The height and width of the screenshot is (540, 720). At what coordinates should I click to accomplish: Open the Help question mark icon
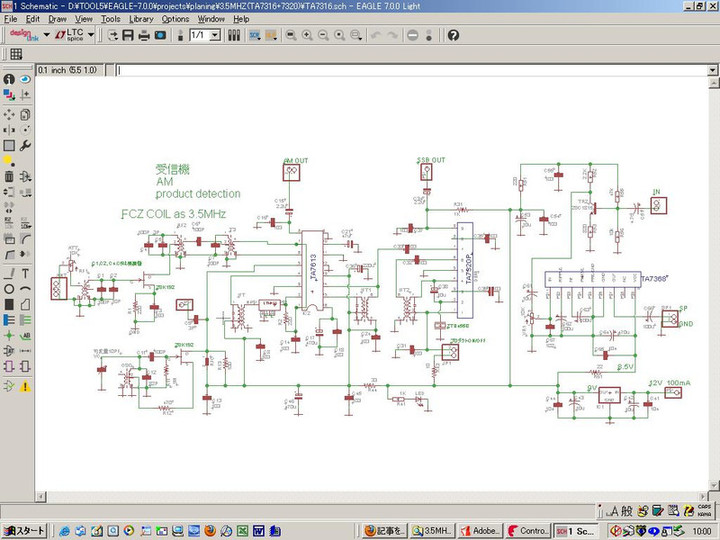coord(453,35)
